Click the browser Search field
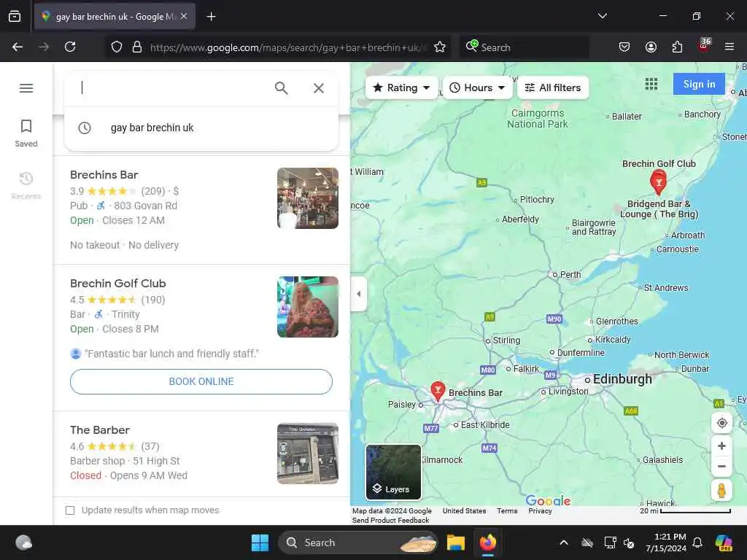This screenshot has width=747, height=560. point(524,47)
